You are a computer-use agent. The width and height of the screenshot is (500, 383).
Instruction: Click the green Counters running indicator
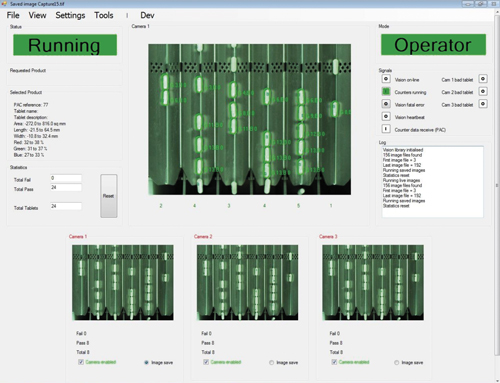coord(386,91)
